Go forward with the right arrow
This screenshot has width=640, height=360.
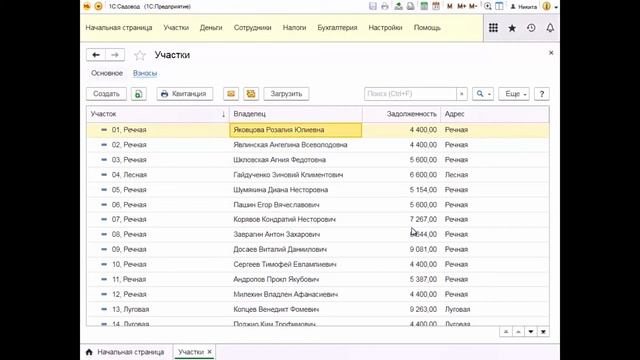tap(115, 55)
